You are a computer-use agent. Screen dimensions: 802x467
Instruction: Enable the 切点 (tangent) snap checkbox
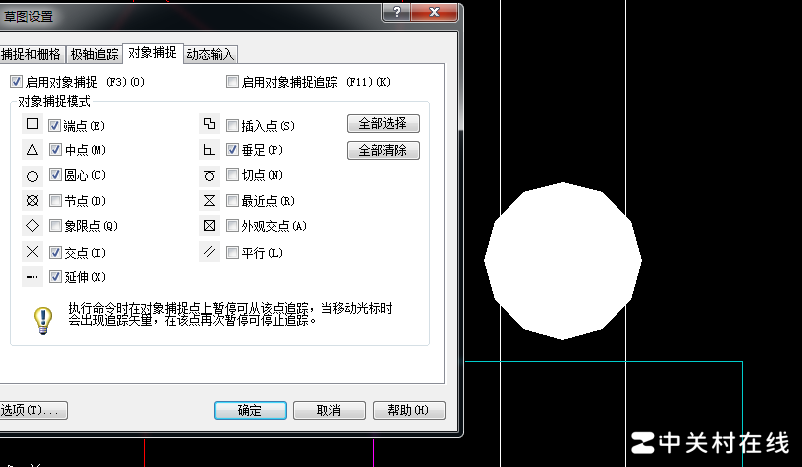233,176
